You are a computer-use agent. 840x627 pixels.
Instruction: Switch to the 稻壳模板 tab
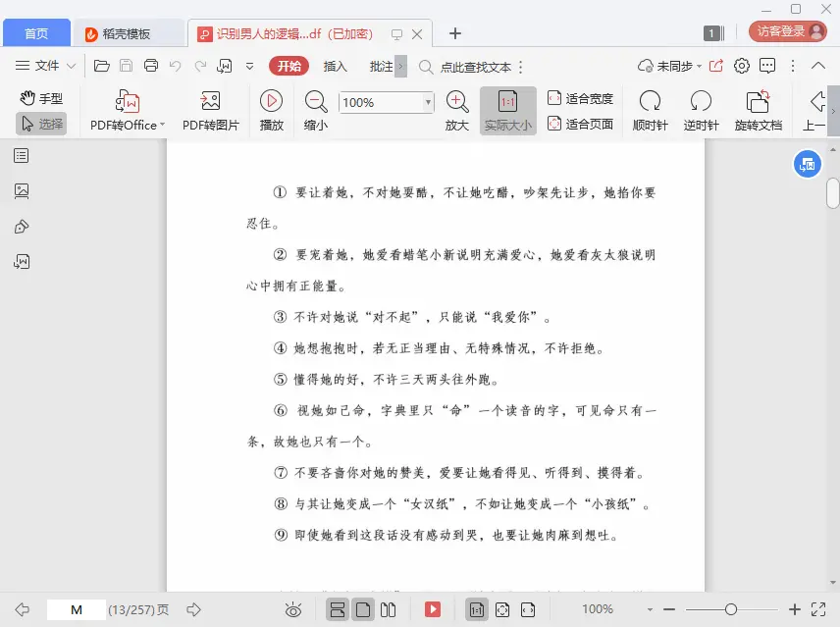click(128, 33)
